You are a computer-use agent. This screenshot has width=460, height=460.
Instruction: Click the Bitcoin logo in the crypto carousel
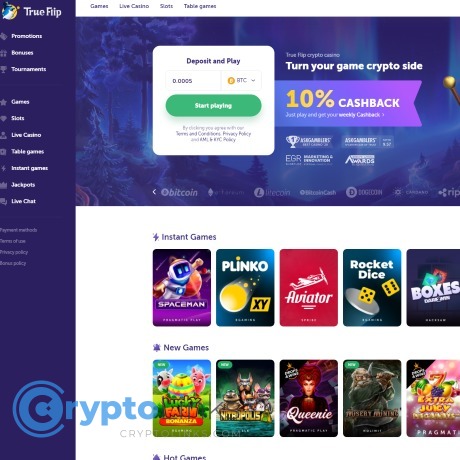click(179, 192)
